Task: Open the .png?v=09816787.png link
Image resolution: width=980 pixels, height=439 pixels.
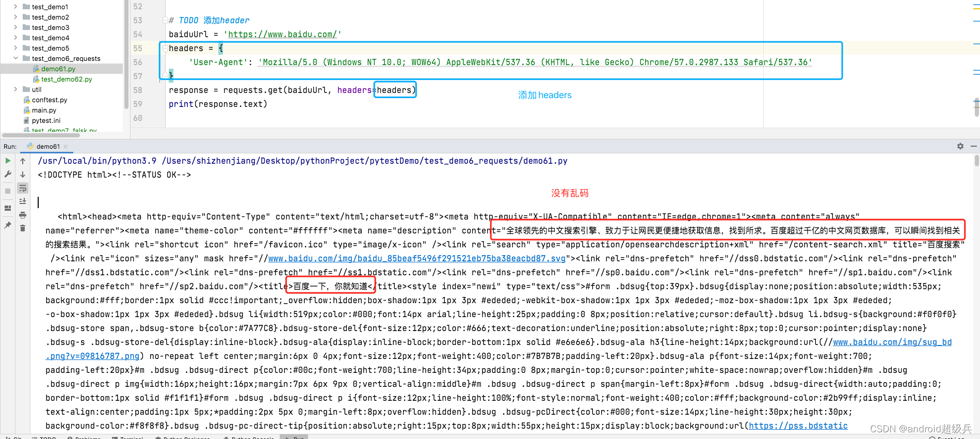Action: click(x=92, y=356)
